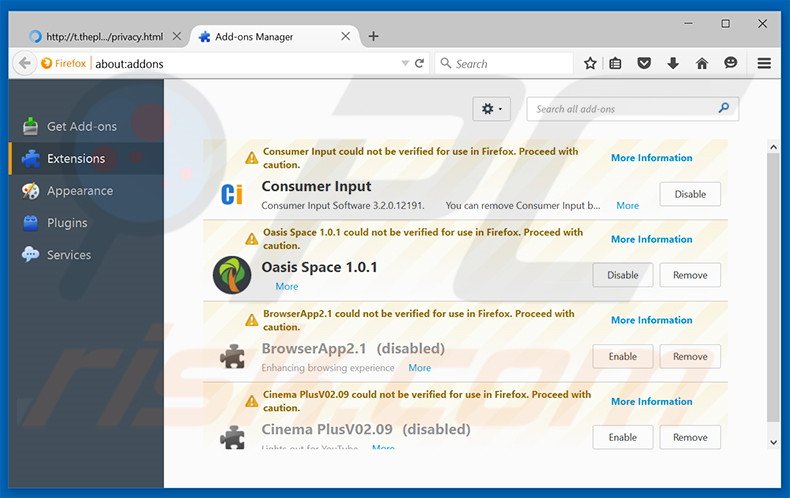
Task: Open the gear tools dropdown
Action: click(x=491, y=109)
